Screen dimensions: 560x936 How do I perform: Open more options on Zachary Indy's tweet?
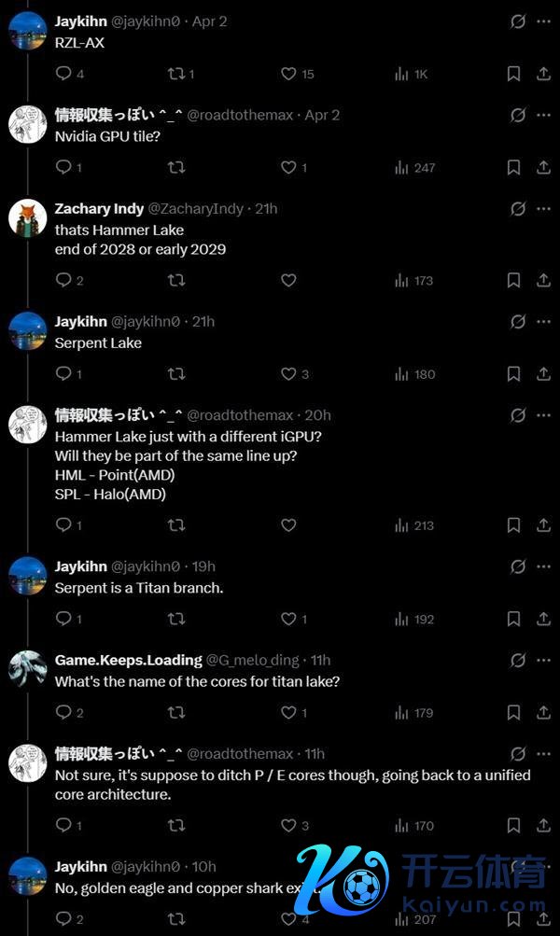[x=543, y=208]
